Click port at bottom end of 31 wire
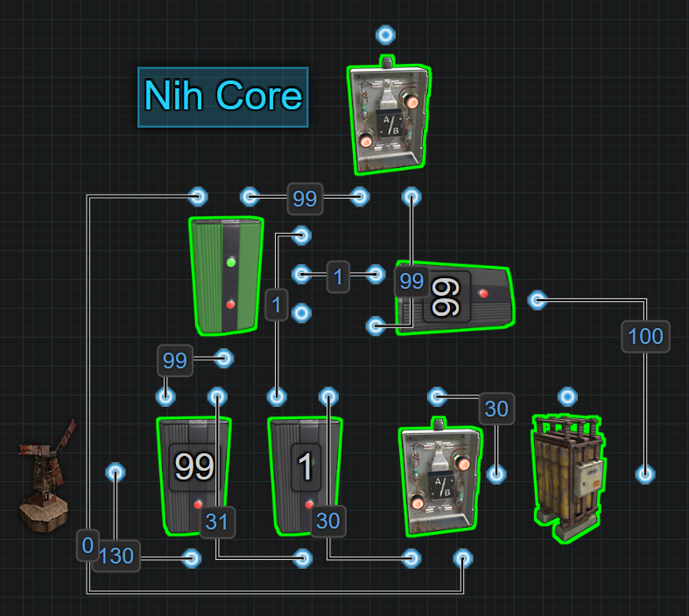 302,558
